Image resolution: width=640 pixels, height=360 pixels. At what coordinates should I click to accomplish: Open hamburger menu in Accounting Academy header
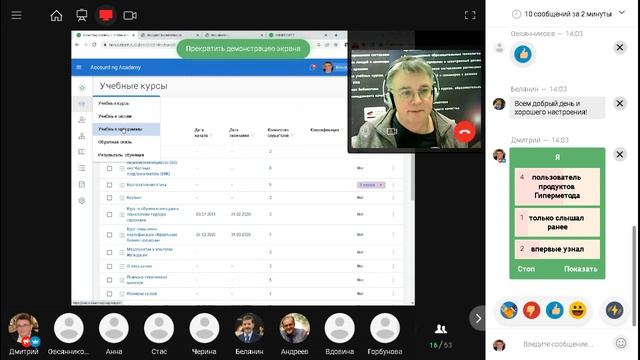(x=79, y=67)
